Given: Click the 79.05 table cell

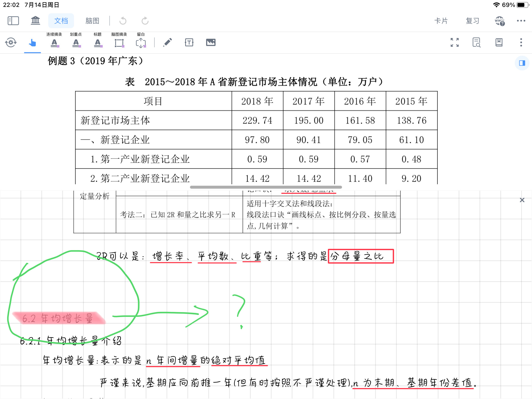Looking at the screenshot, I should click(x=360, y=140).
